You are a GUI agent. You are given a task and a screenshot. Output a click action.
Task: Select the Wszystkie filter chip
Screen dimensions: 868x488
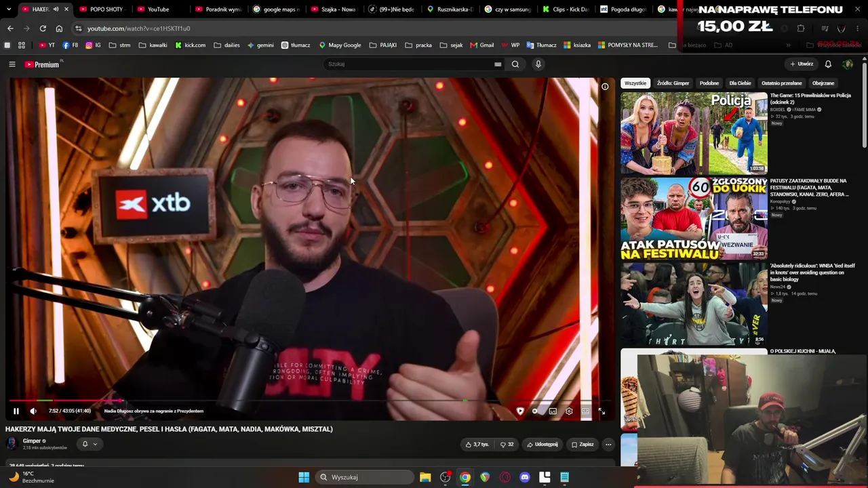tap(635, 83)
